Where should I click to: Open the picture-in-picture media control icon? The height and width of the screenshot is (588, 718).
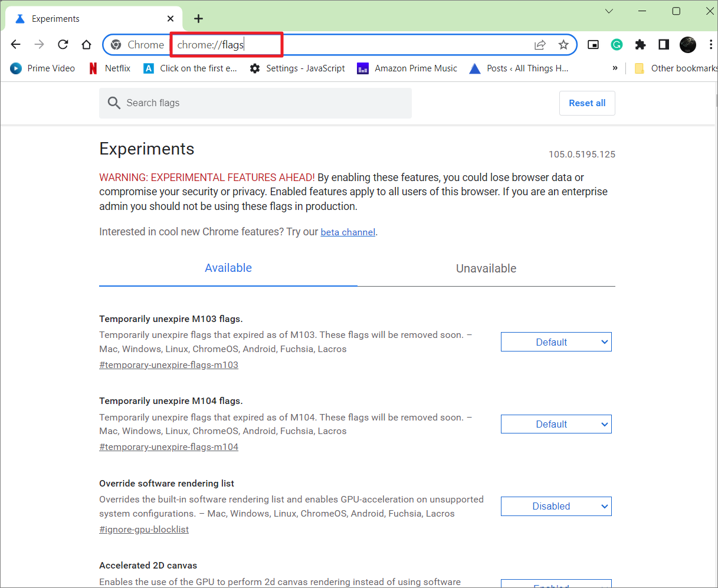(594, 45)
